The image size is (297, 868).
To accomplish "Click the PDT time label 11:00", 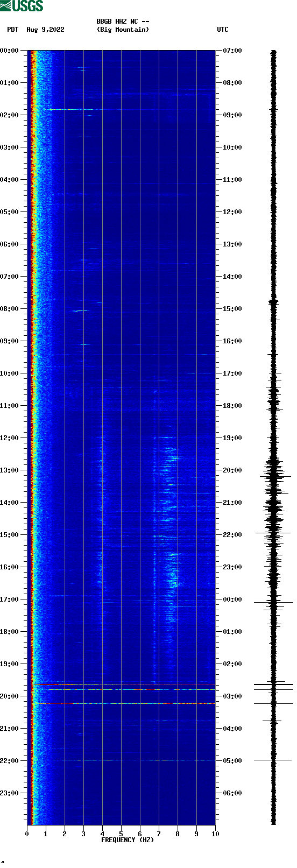I will pos(10,406).
